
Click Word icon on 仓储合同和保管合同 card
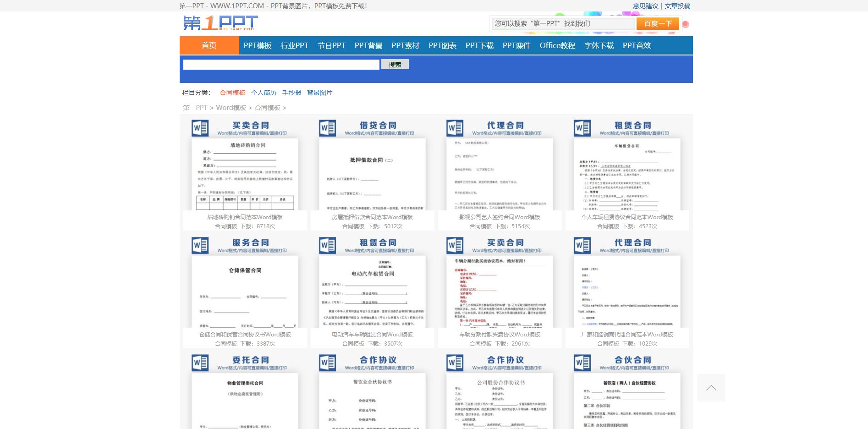pyautogui.click(x=200, y=245)
